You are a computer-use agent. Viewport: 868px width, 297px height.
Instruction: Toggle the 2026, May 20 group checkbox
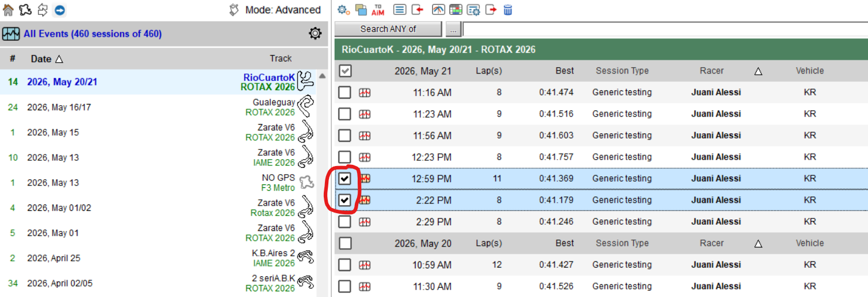345,243
